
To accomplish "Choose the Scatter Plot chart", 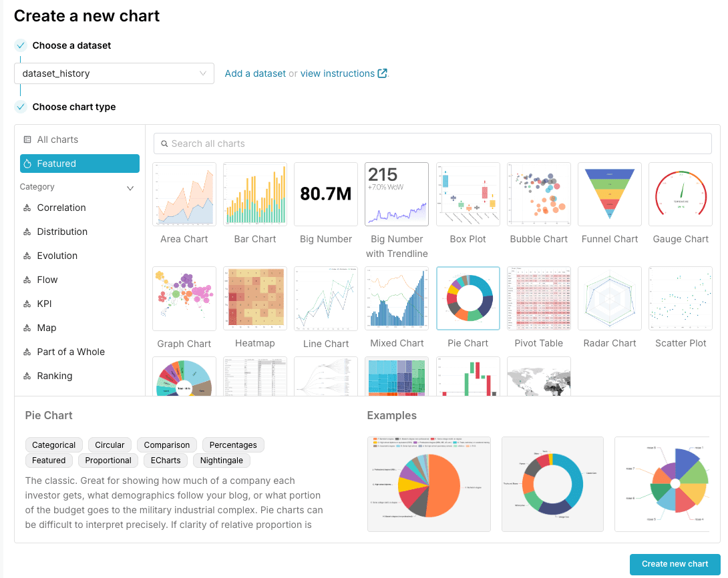I will point(681,298).
